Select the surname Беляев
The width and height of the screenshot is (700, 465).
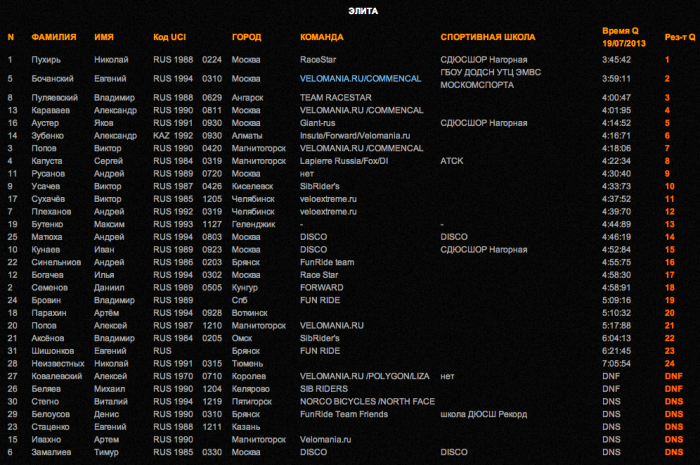click(46, 389)
